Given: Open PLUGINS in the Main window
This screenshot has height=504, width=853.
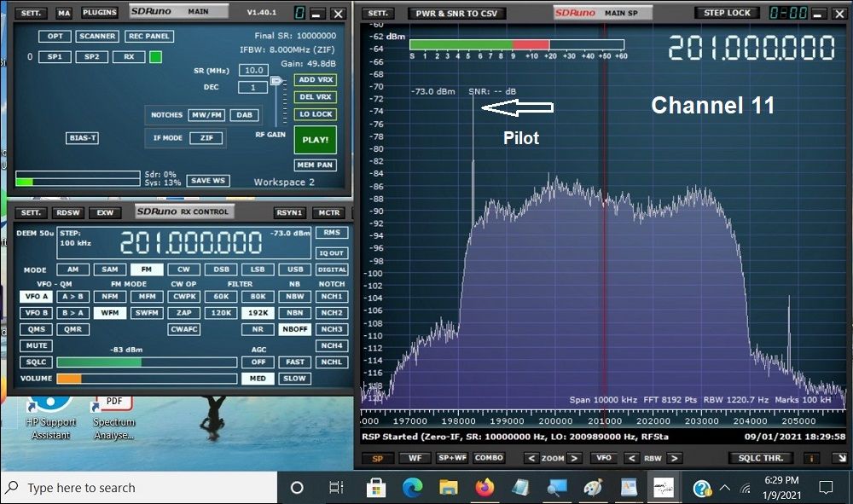Looking at the screenshot, I should click(x=100, y=12).
